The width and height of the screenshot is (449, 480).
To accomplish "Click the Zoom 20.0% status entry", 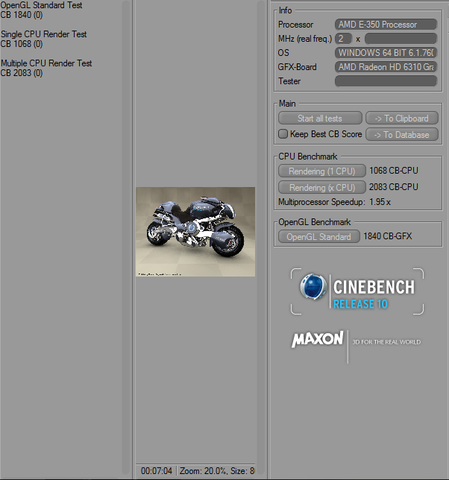I will click(x=204, y=471).
